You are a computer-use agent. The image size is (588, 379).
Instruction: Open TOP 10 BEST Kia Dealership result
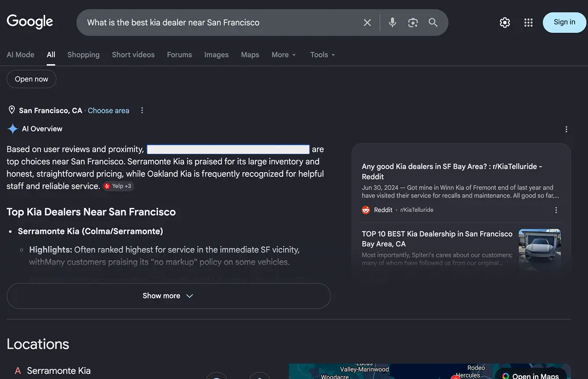click(x=437, y=239)
